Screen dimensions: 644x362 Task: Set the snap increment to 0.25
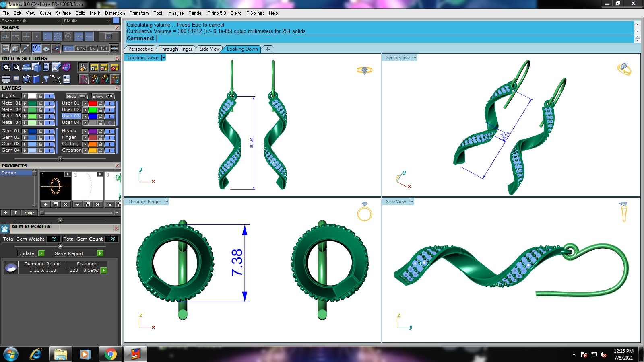[x=80, y=49]
